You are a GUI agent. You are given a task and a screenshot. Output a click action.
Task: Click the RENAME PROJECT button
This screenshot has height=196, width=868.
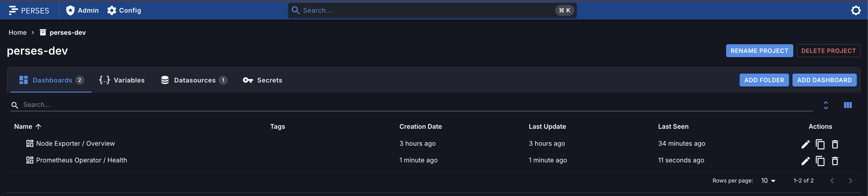(759, 51)
